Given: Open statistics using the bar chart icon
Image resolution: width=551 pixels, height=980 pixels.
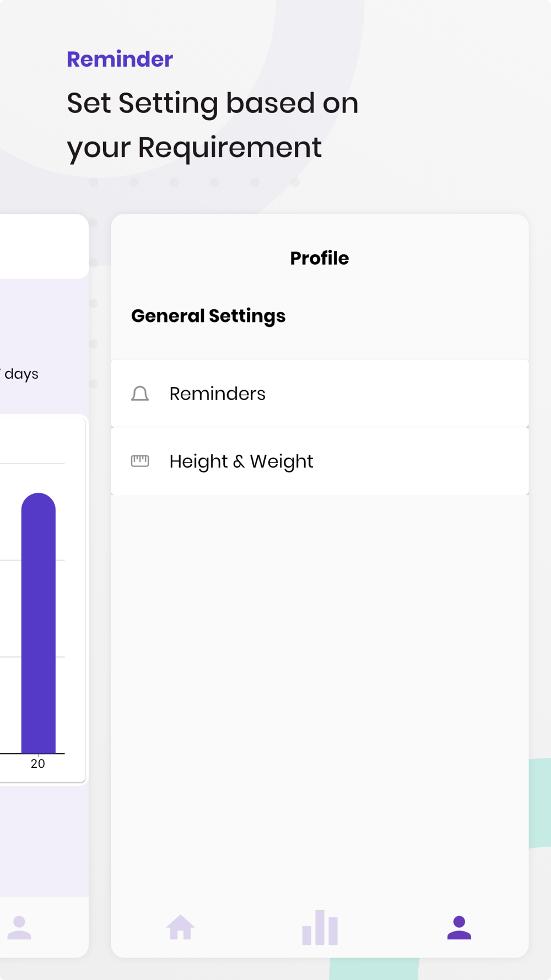Looking at the screenshot, I should coord(320,927).
